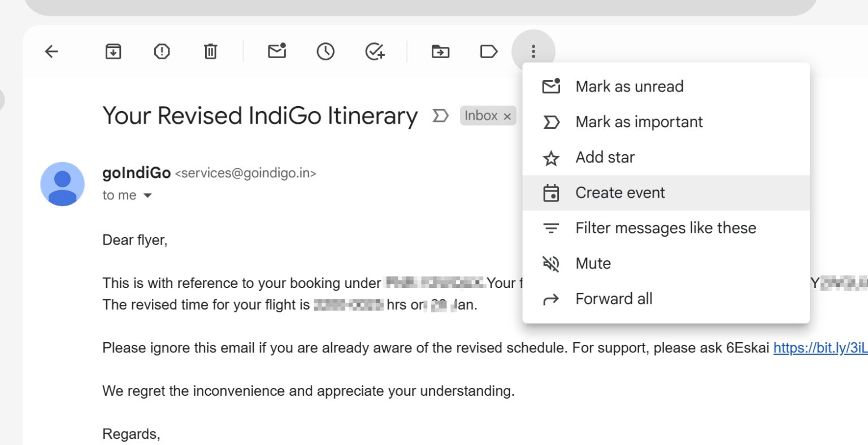Click the calendar icon beside Create event

(x=551, y=193)
